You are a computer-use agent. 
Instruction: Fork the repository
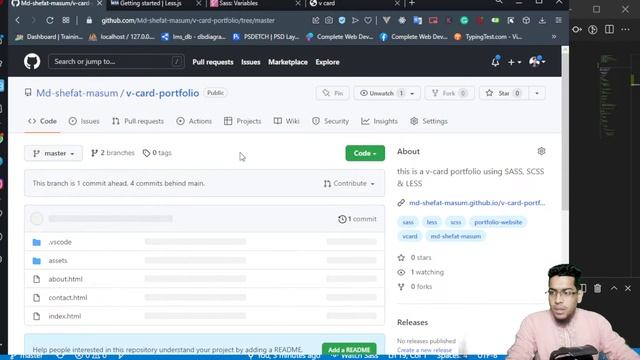point(449,93)
